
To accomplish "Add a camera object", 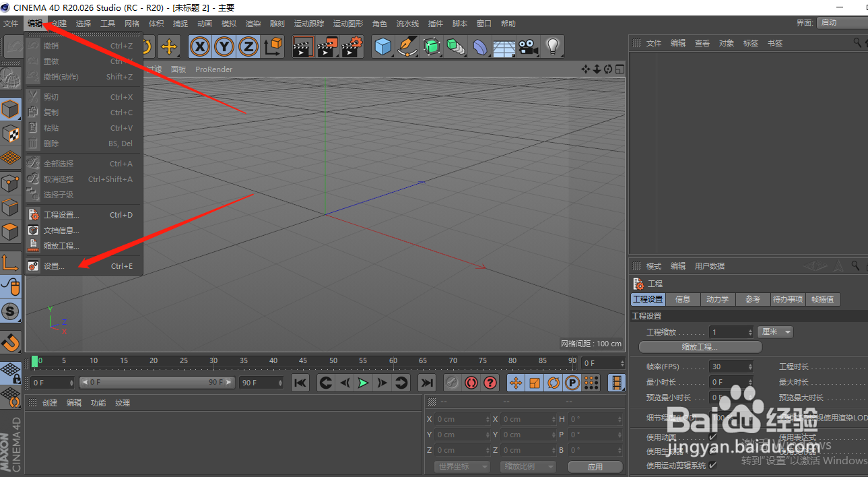I will tap(528, 46).
